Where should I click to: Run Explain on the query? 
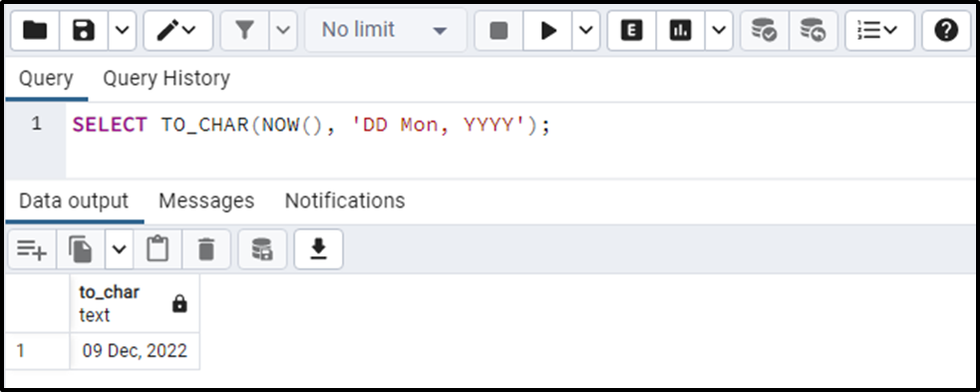pyautogui.click(x=632, y=30)
